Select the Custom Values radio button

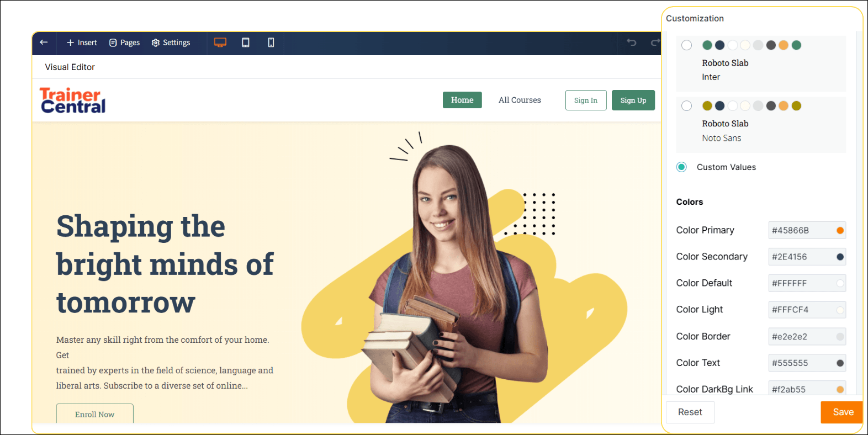pos(682,167)
